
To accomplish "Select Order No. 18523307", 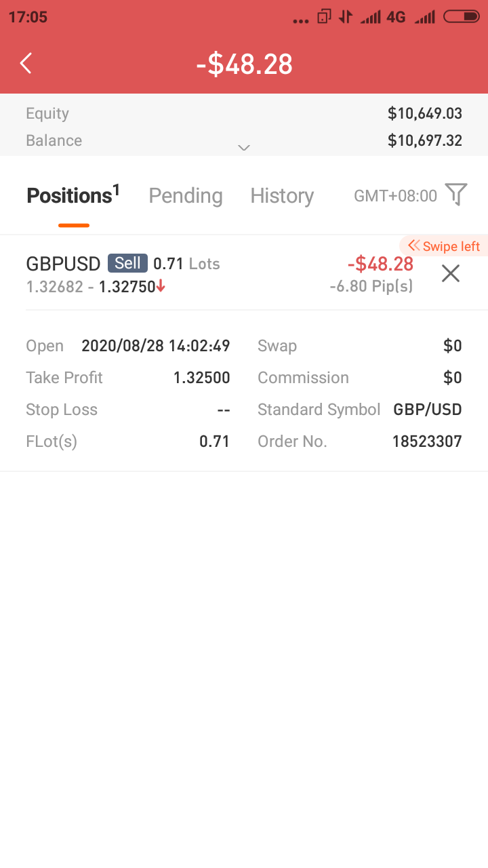I will (x=427, y=441).
